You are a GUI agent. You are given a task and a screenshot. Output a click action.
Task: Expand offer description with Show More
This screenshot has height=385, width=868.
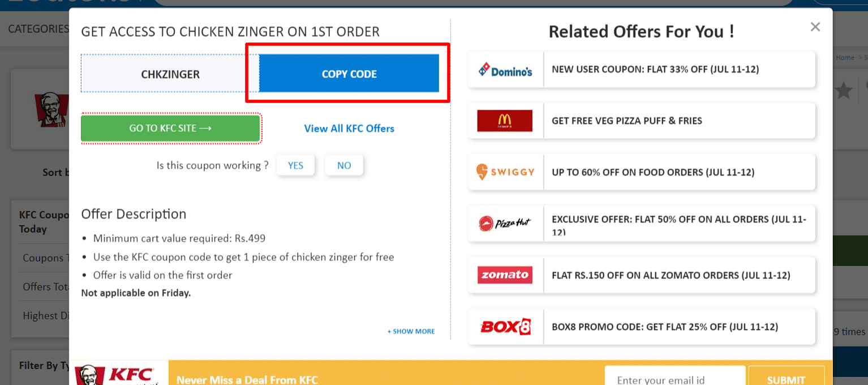[x=411, y=331]
